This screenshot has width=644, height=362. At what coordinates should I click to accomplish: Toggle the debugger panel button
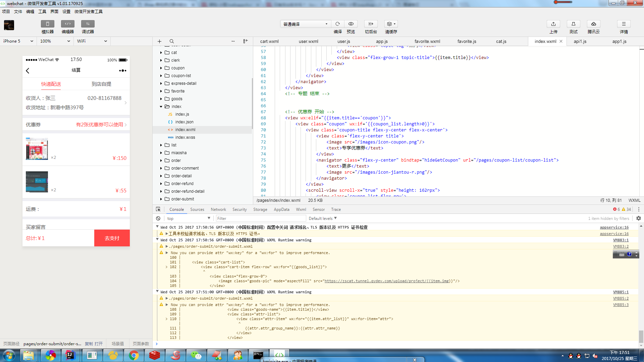88,24
